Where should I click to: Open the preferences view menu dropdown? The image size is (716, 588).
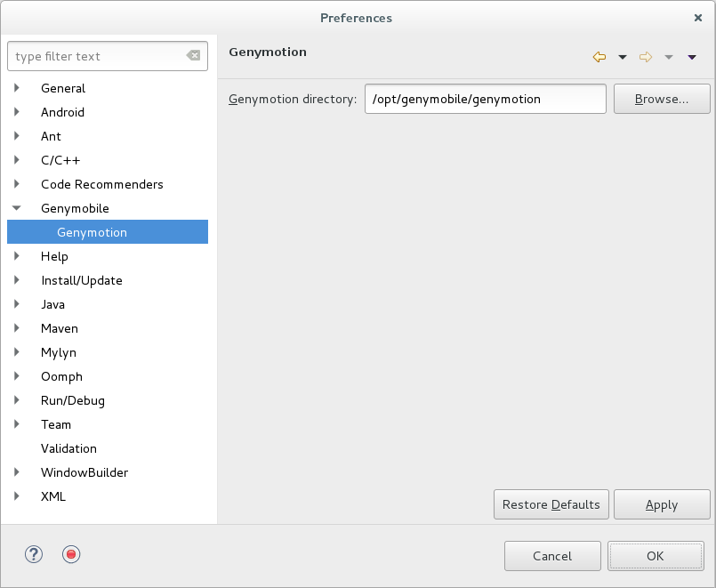point(692,57)
